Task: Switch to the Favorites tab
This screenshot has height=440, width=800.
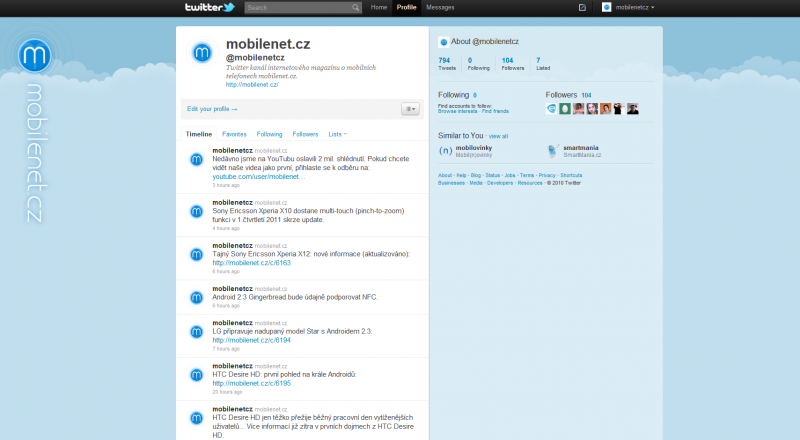Action: coord(234,133)
